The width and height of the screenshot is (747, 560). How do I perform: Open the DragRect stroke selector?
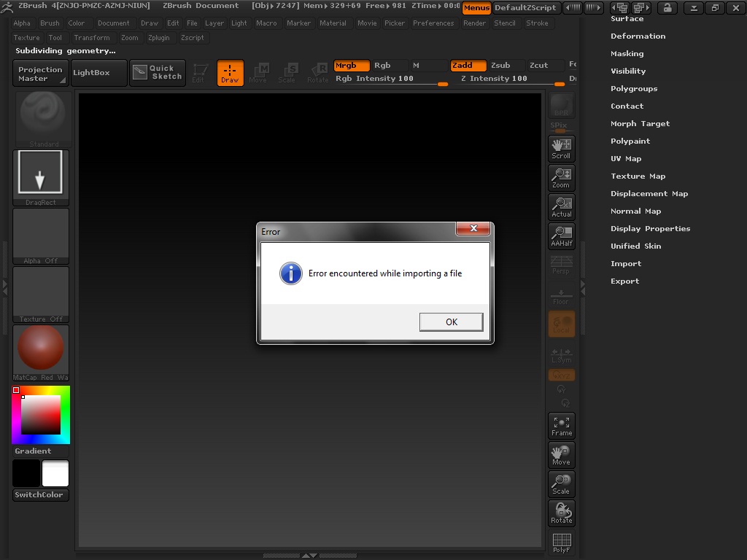41,178
